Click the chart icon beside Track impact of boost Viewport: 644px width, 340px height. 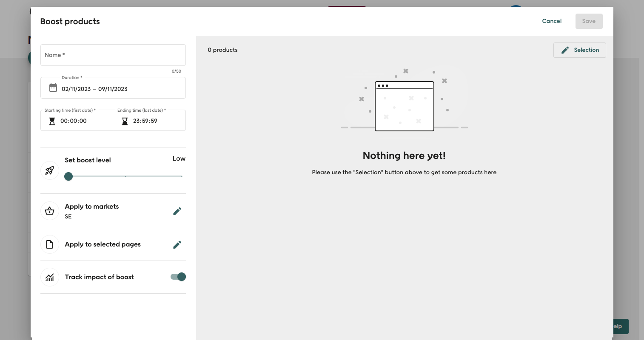click(x=50, y=277)
